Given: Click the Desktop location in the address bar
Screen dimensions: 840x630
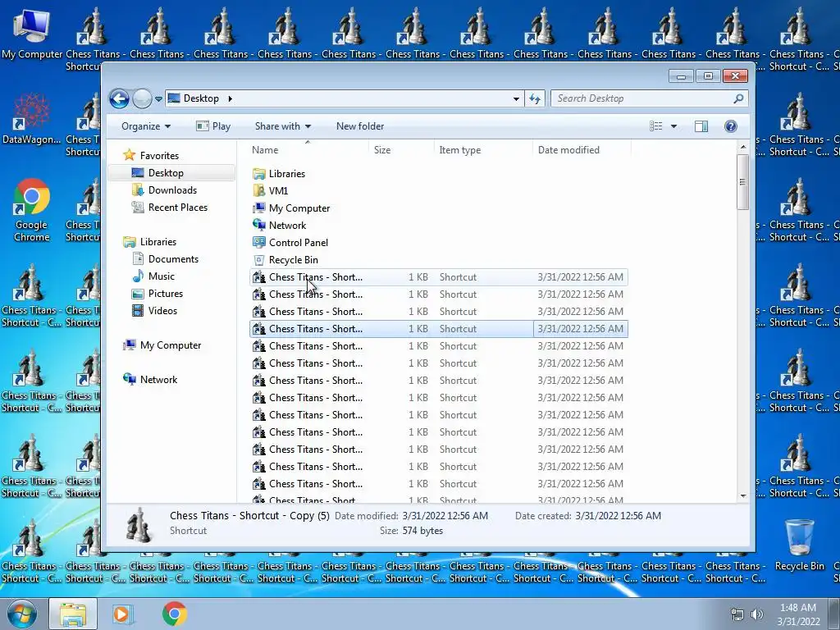Looking at the screenshot, I should [x=201, y=98].
